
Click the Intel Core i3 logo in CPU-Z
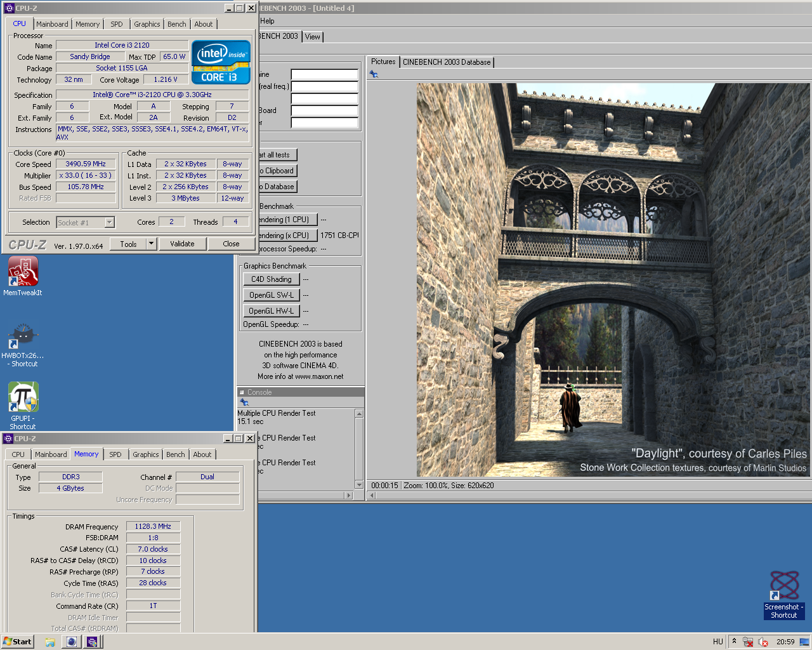click(221, 62)
